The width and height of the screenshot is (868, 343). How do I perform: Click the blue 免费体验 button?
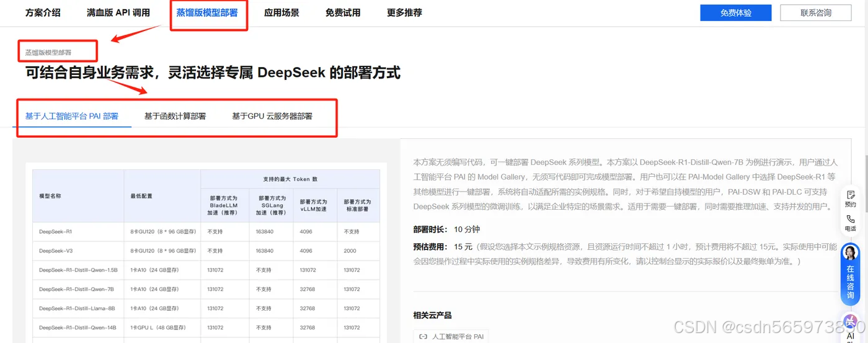pyautogui.click(x=736, y=12)
